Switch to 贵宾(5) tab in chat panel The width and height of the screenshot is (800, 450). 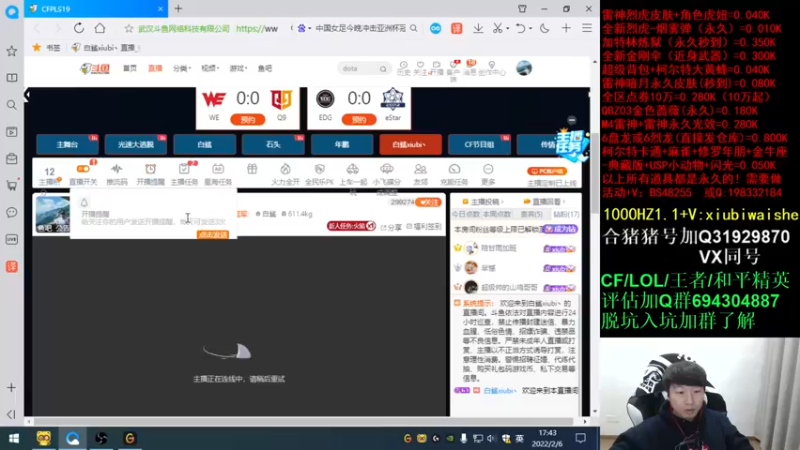[532, 214]
